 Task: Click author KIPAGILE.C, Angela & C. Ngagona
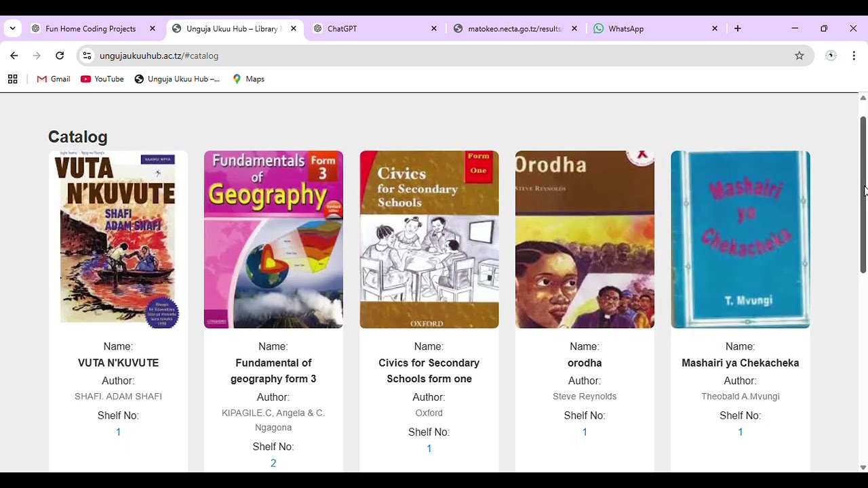(x=273, y=420)
